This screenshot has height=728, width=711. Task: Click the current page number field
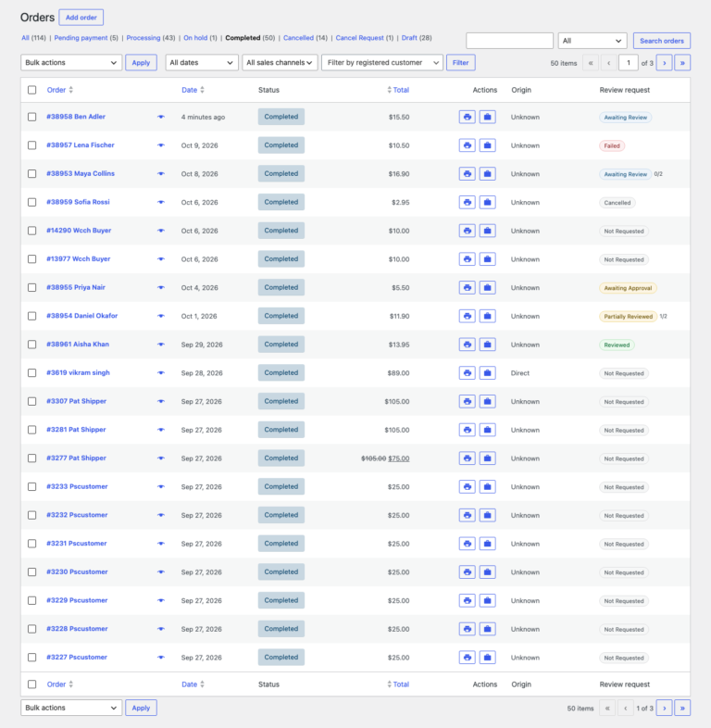[x=629, y=63]
